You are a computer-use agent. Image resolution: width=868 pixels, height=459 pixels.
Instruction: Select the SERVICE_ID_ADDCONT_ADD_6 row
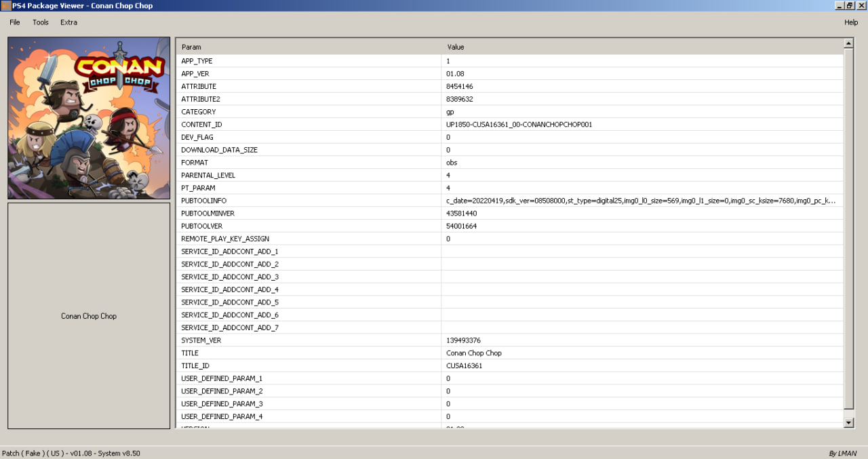pos(509,315)
